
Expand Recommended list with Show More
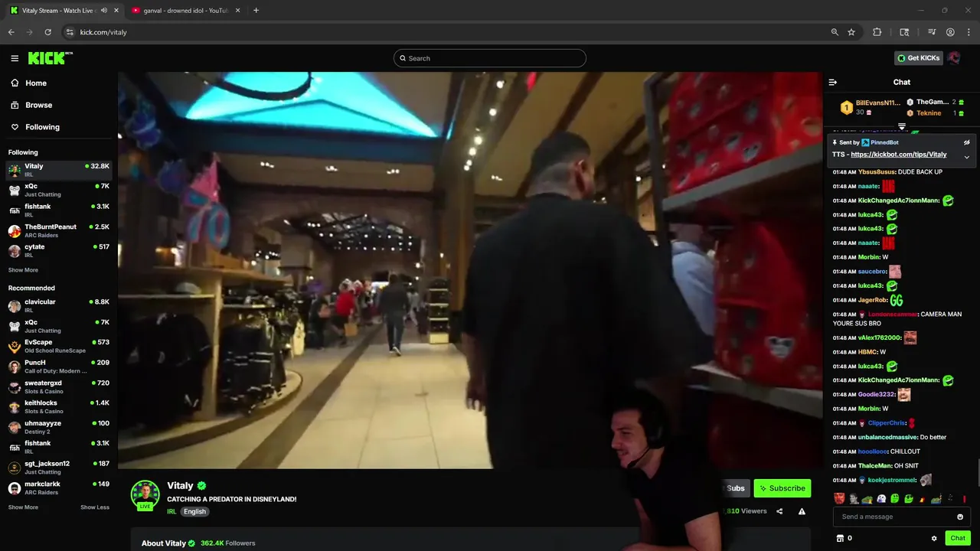point(23,507)
